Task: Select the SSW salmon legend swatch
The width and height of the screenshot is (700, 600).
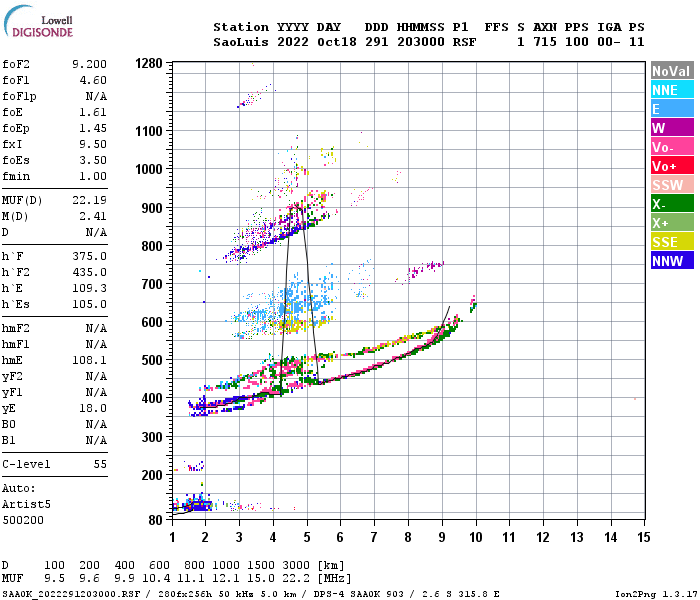Action: (x=672, y=185)
